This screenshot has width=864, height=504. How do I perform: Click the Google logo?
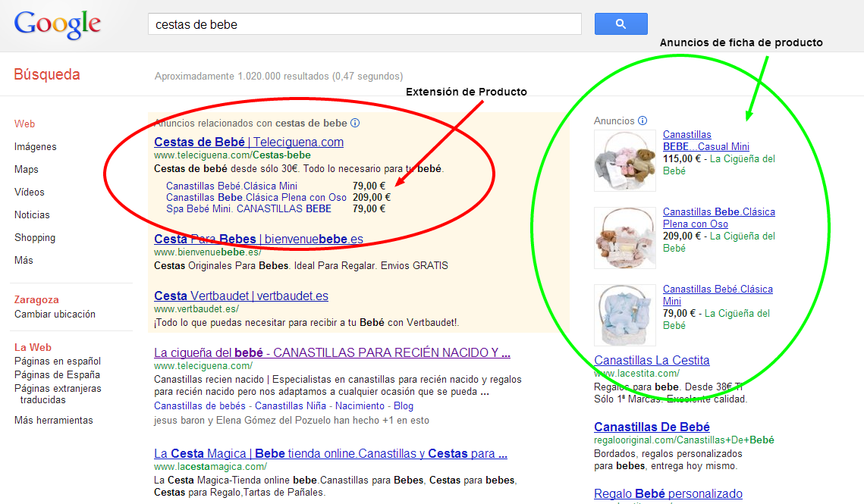click(x=58, y=24)
